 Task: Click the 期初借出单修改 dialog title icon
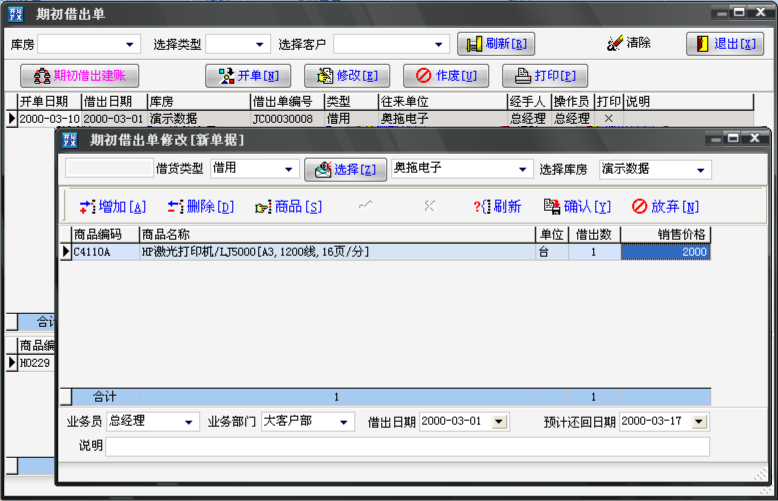69,140
